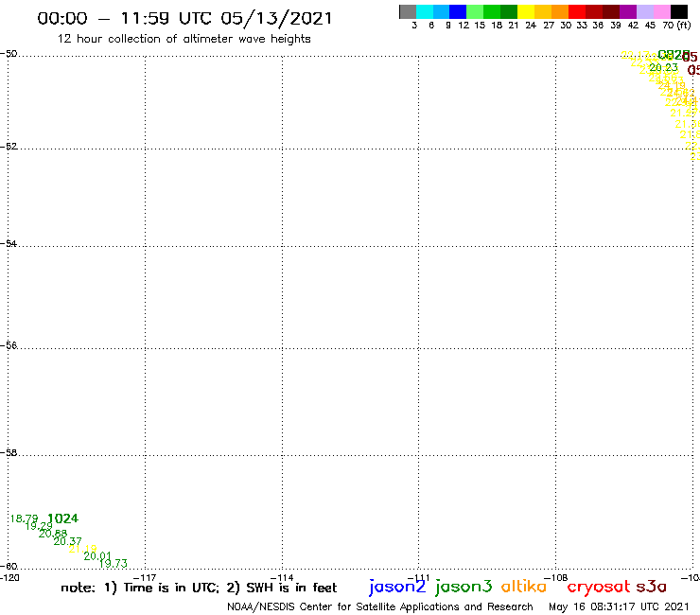Click the -56 latitude axis label
This screenshot has width=700, height=615.
9,345
